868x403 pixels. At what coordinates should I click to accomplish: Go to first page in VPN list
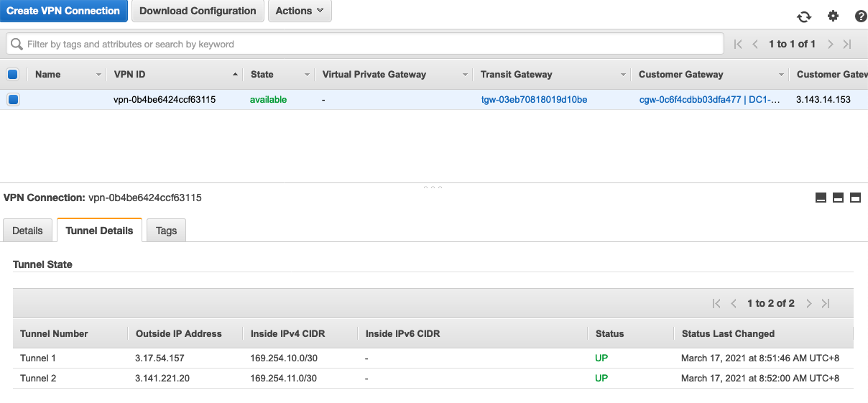tap(738, 45)
